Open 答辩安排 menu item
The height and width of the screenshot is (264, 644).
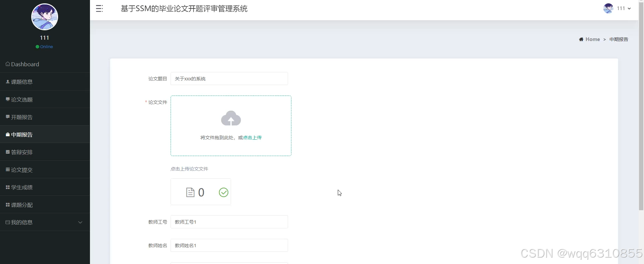tap(45, 152)
